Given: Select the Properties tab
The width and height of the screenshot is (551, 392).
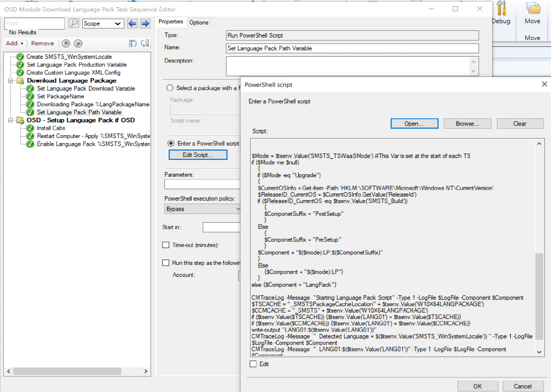Looking at the screenshot, I should [x=171, y=22].
